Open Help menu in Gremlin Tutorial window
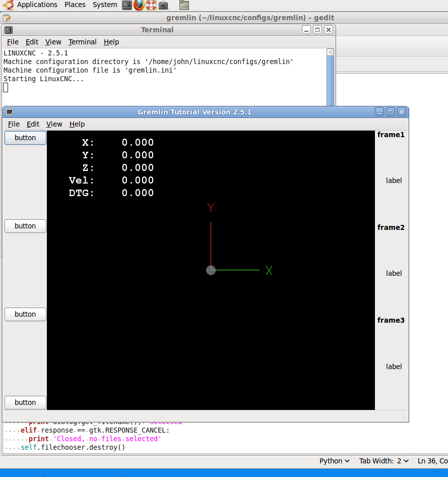This screenshot has width=448, height=477. 77,124
